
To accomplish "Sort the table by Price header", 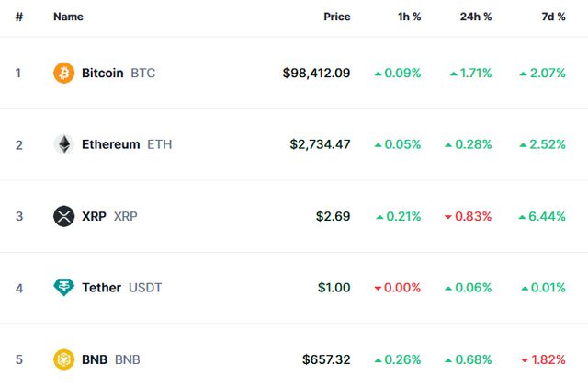I will (336, 17).
